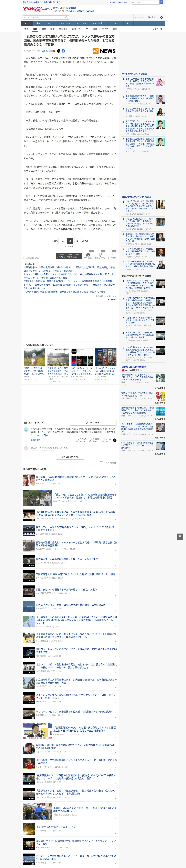Open comment count 520 icon under headline
This screenshot has width=186, height=868.
pyautogui.click(x=45, y=51)
